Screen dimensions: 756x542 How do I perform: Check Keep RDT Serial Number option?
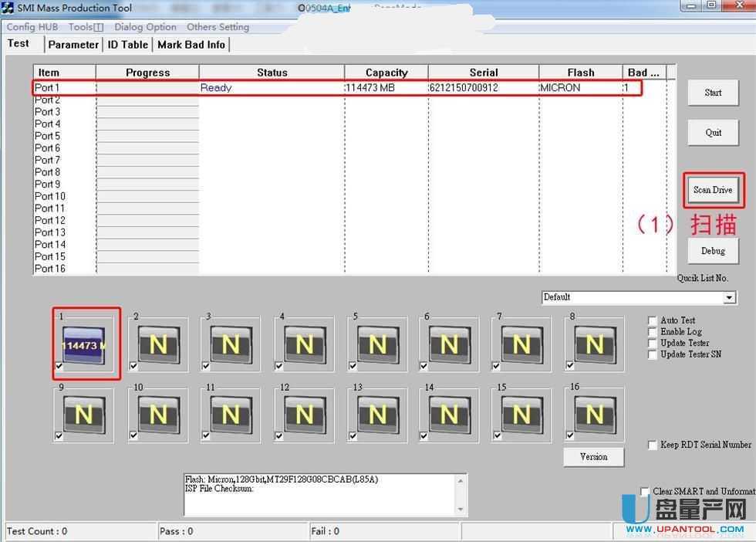[x=653, y=445]
